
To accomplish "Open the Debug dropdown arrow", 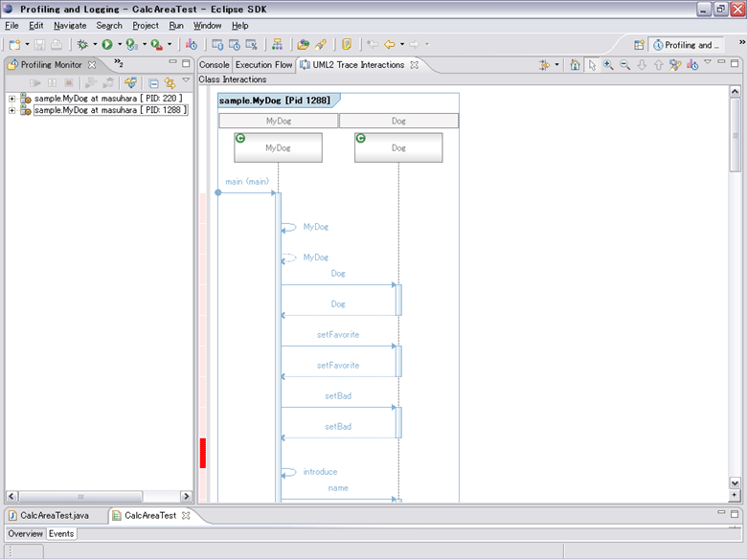I will point(95,45).
